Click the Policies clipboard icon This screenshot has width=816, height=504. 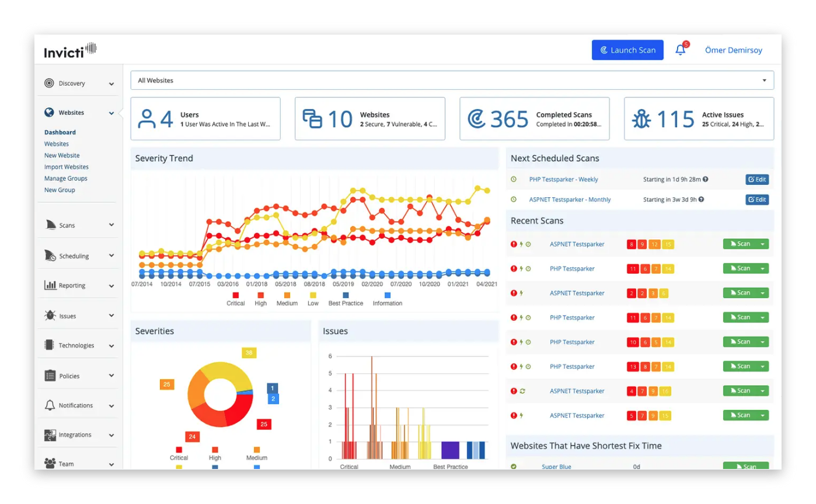(x=50, y=376)
